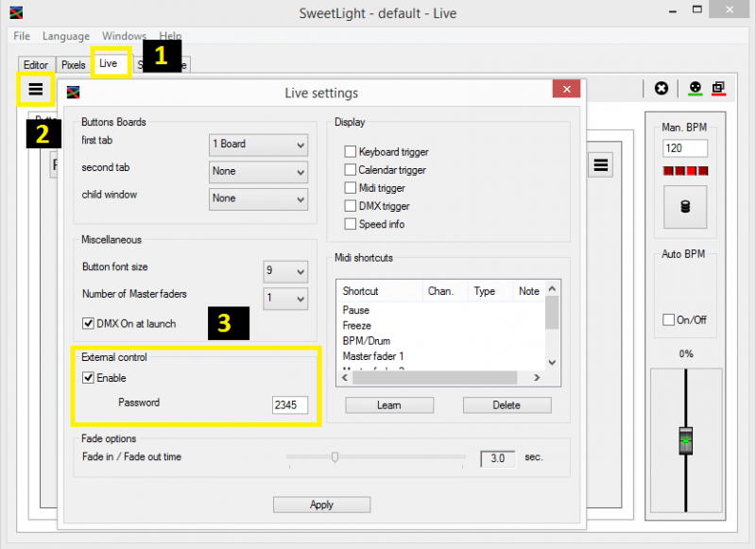Click the Midi shortcuts scroll up arrow
The width and height of the screenshot is (756, 549).
click(553, 288)
